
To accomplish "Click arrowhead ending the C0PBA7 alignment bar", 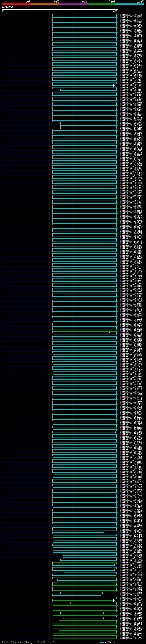I will tap(114, 85).
